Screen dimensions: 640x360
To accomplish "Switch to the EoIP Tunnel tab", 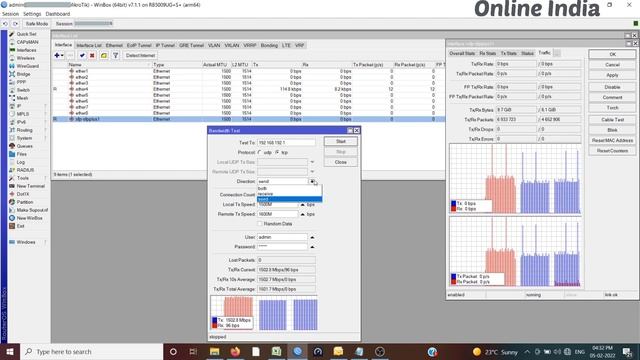I will (139, 45).
